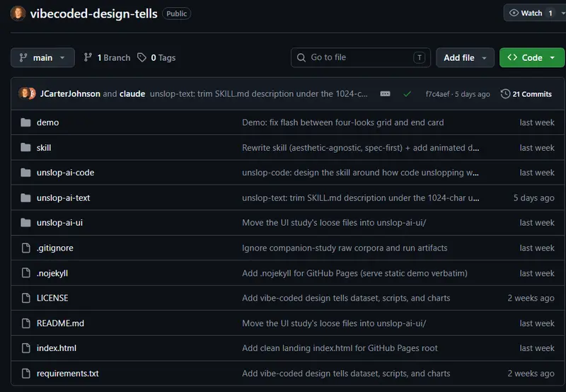Open latest commit message unslop-text trim SKILL.md
The height and width of the screenshot is (392, 566).
(259, 94)
